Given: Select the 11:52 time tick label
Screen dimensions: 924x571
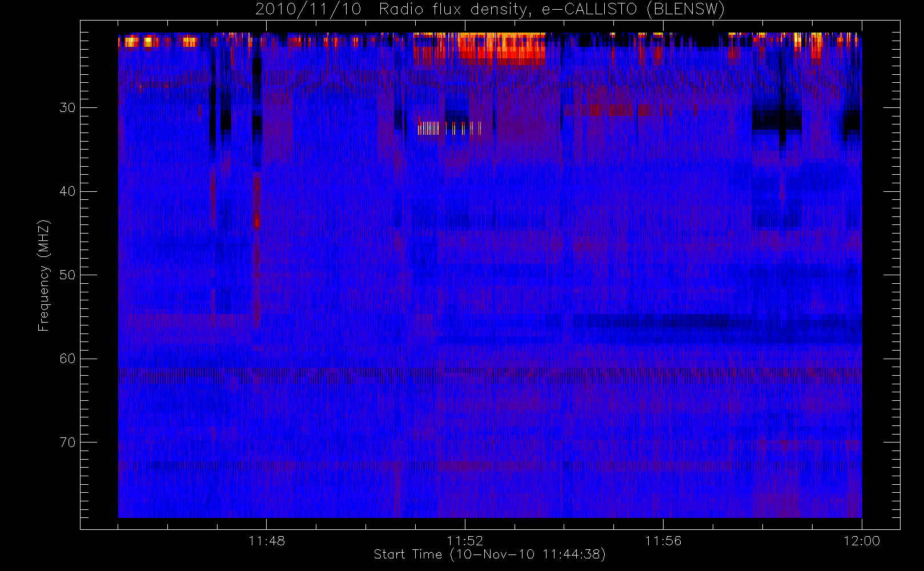Looking at the screenshot, I should (465, 541).
